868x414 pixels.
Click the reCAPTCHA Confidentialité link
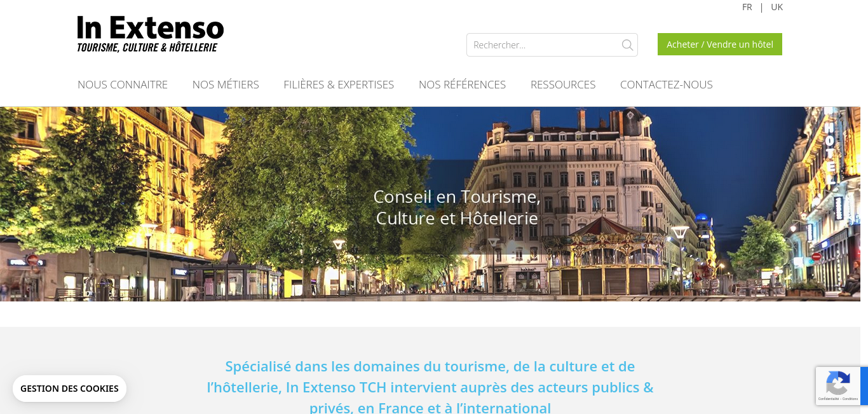click(829, 399)
